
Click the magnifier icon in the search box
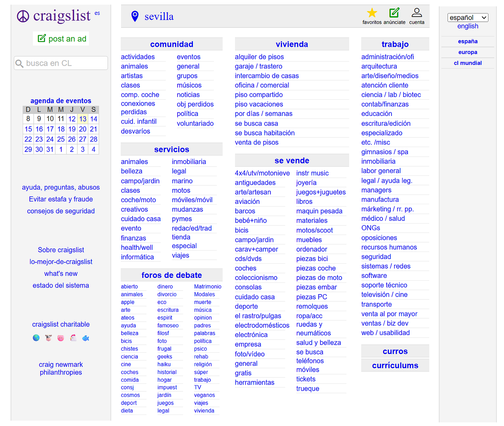click(x=20, y=63)
